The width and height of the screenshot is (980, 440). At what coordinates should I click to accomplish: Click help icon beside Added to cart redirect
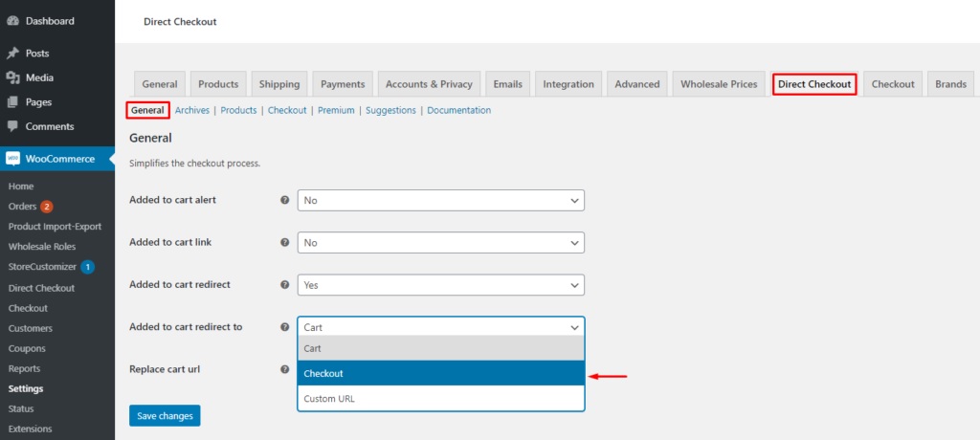coord(284,285)
